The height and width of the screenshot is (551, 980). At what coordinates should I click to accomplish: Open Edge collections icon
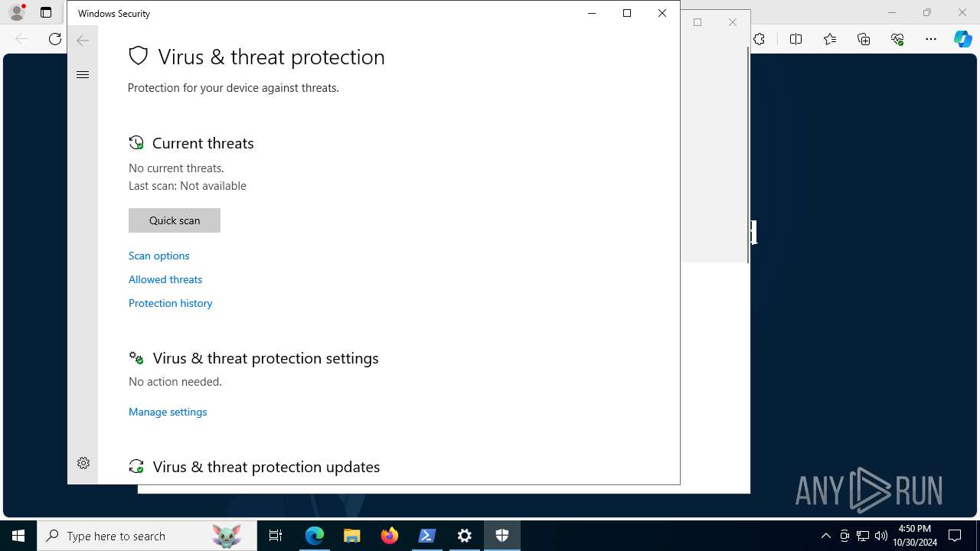864,39
